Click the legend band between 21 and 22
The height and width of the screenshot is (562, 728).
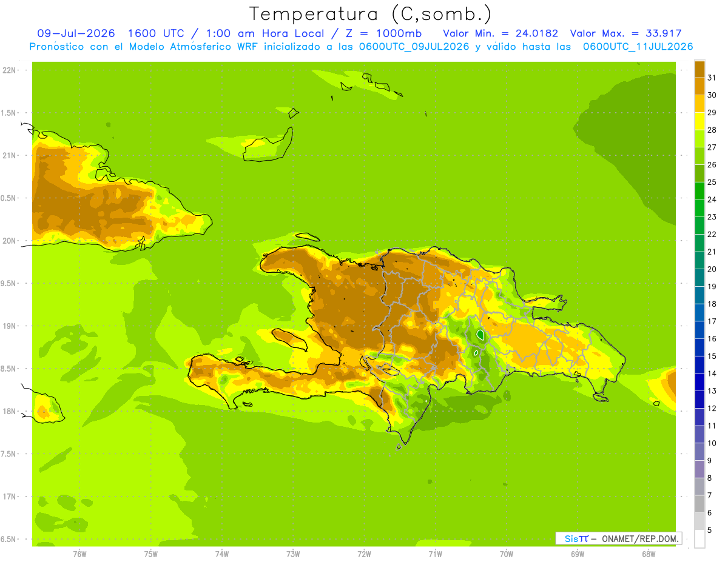coord(699,243)
